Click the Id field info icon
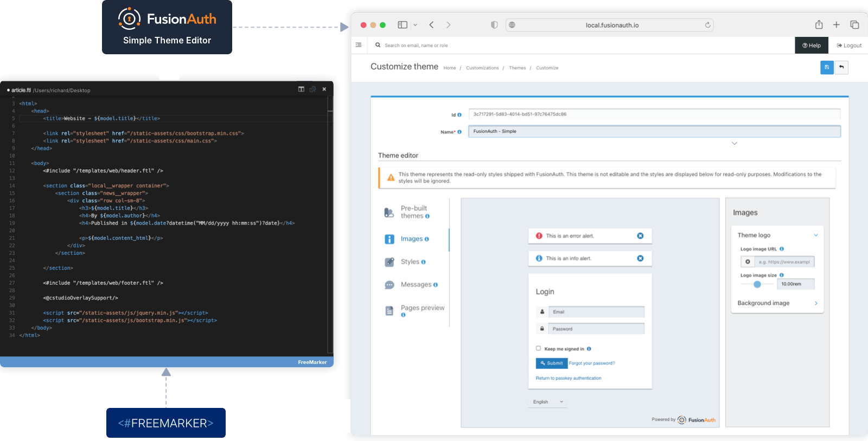Screen dimensions: 868x441 (459, 115)
